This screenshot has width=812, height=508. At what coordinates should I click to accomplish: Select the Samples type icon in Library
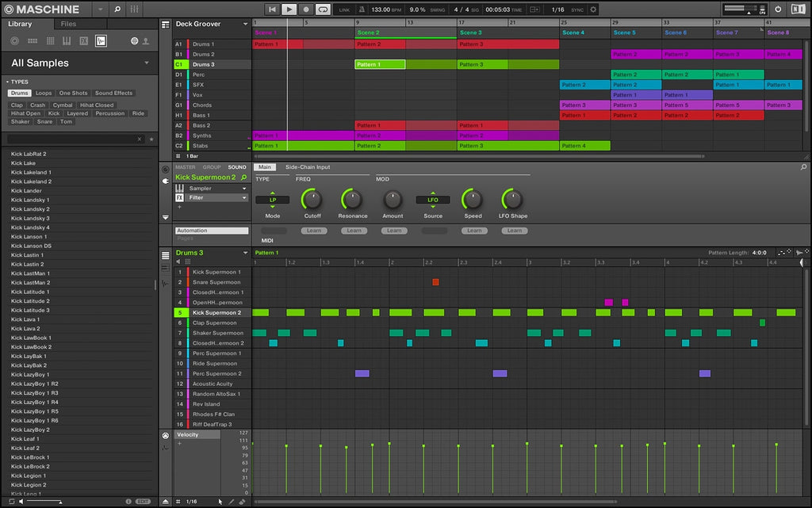101,40
